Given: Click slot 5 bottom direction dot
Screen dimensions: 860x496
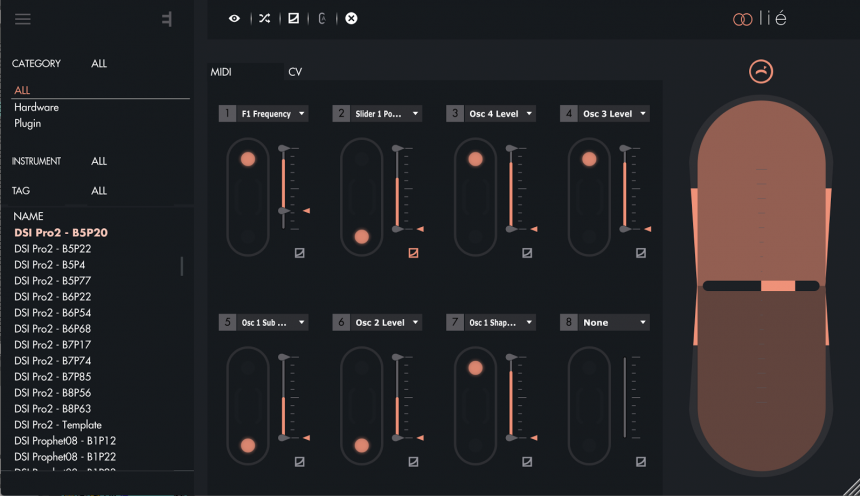Looking at the screenshot, I should point(248,446).
